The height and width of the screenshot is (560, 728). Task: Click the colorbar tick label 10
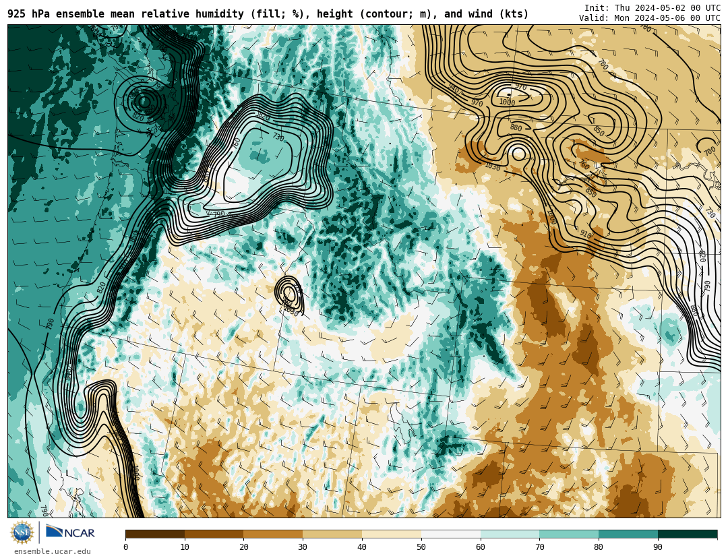[185, 547]
